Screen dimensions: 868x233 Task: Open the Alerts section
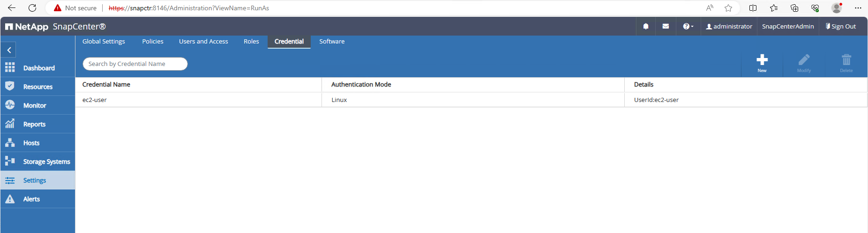37,199
